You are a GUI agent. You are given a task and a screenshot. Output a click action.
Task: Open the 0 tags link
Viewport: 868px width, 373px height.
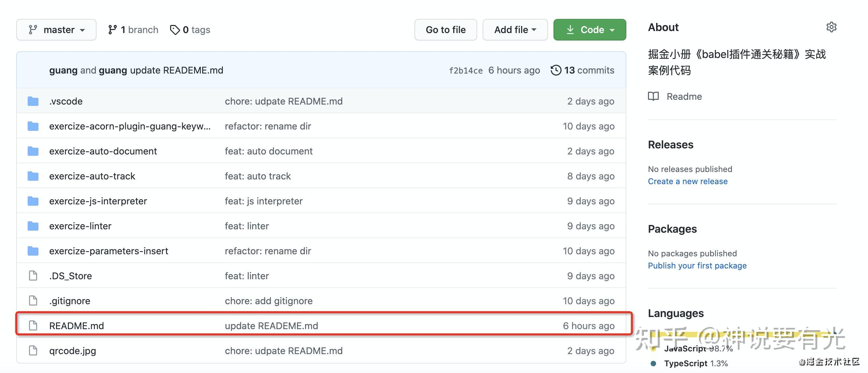190,30
